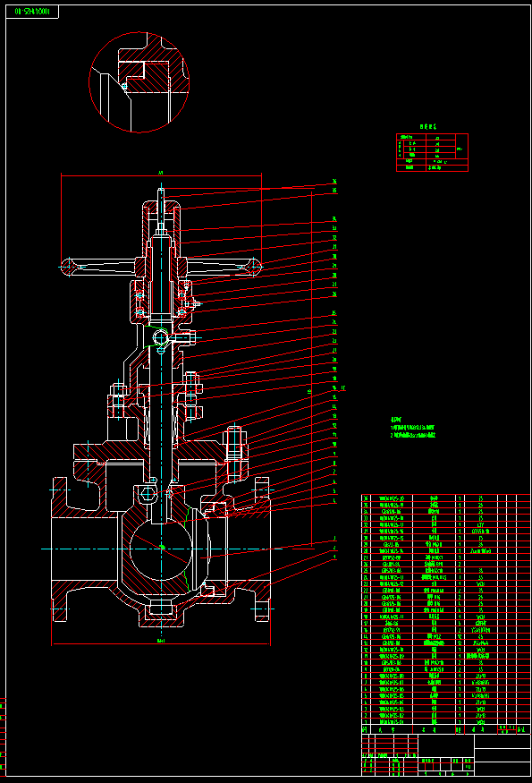
Task: Select the top row of the parts list
Action: click(x=446, y=498)
